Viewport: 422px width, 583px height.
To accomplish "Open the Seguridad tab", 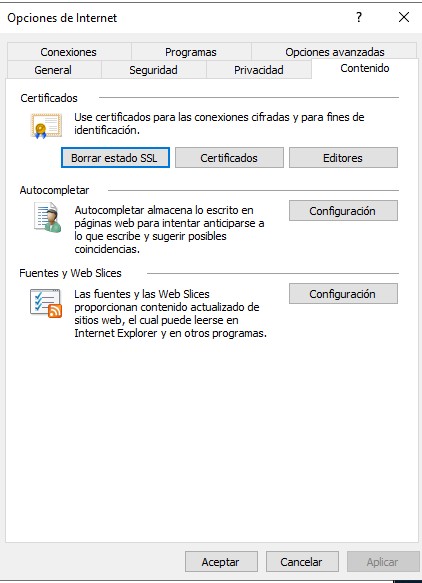I will [x=153, y=70].
